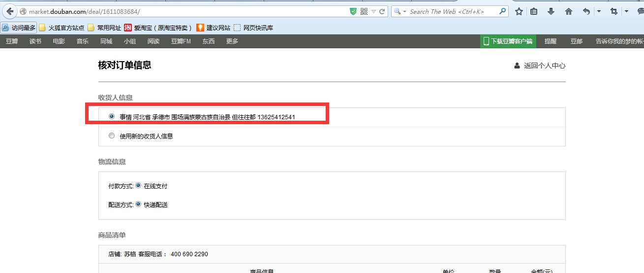Screen dimensions: 644x273
Task: Go to 同城 in site navigation
Action: (106, 41)
